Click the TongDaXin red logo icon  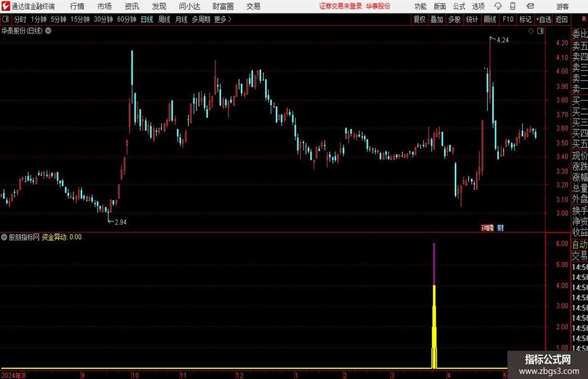[6, 6]
